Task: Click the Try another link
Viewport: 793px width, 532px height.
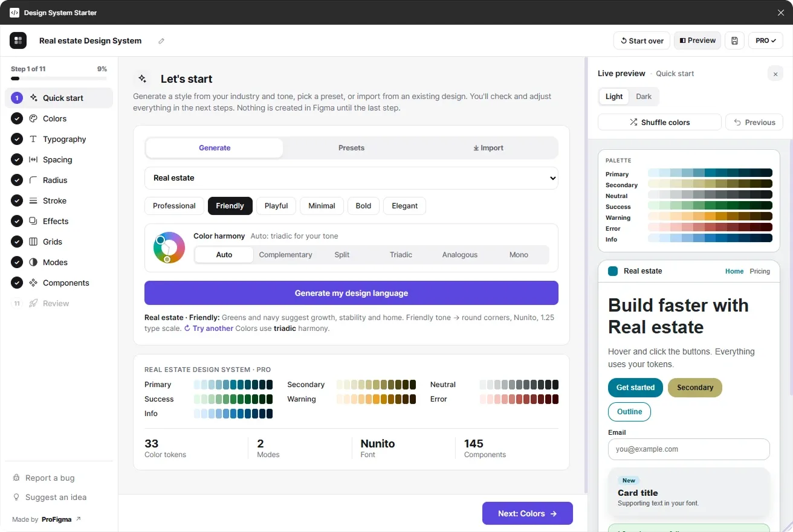Action: tap(209, 328)
